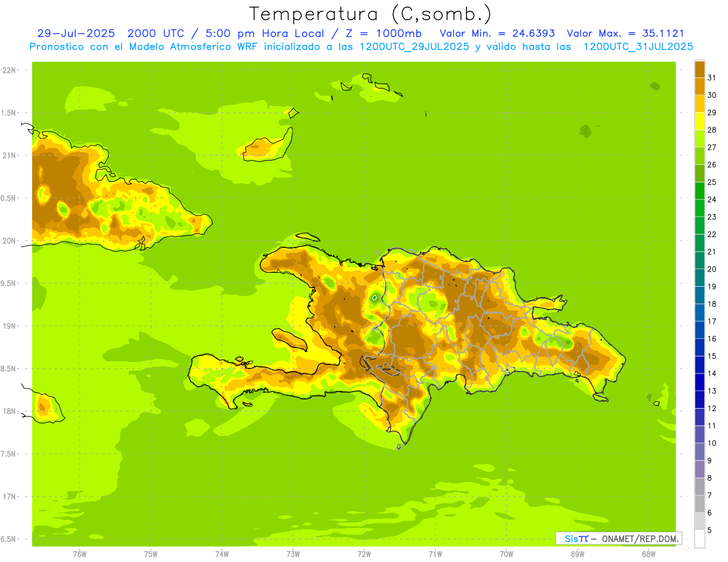The width and height of the screenshot is (728, 562).
Task: Click the brown legend band above 31
Action: (x=699, y=69)
